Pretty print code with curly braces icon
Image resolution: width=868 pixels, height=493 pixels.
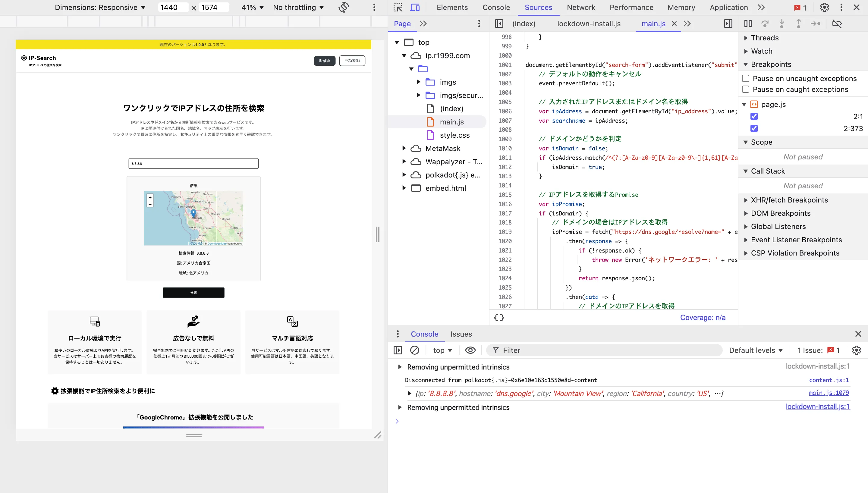499,318
